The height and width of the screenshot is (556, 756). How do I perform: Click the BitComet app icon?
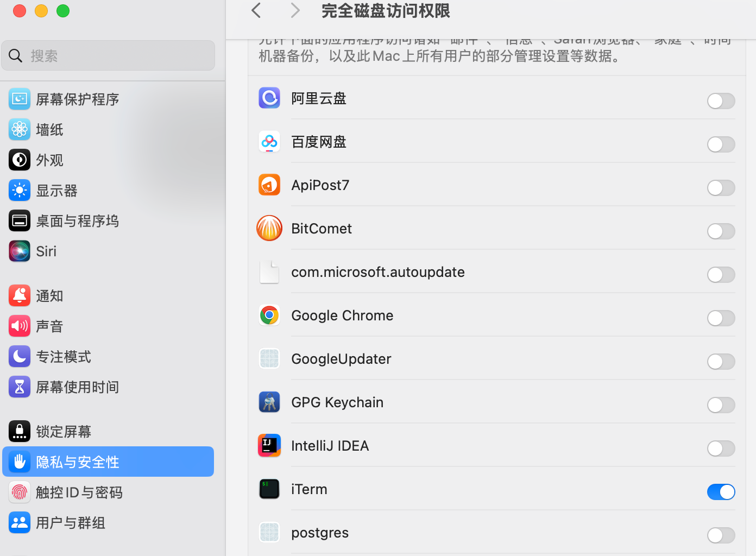click(x=269, y=229)
